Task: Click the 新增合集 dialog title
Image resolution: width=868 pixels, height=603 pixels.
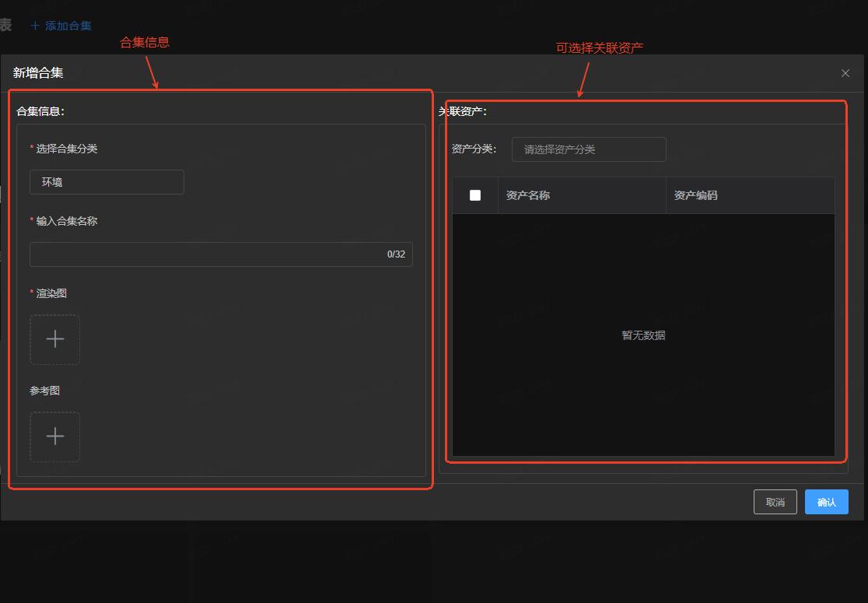Action: pyautogui.click(x=38, y=73)
